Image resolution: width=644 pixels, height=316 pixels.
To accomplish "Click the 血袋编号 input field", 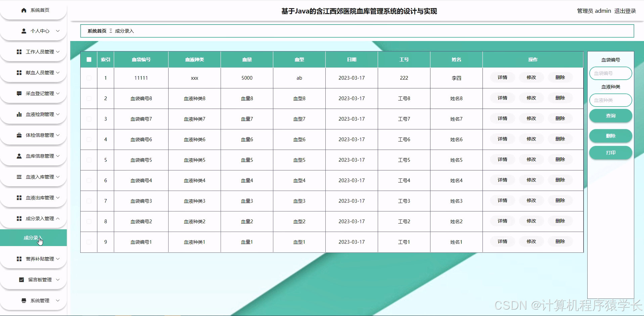I will pos(610,73).
